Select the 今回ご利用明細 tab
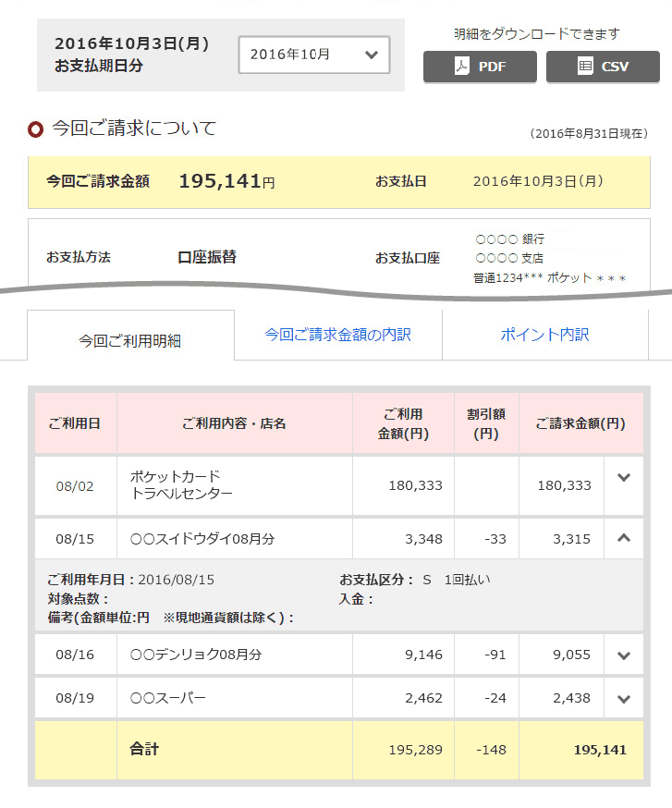Image resolution: width=672 pixels, height=808 pixels. click(130, 340)
